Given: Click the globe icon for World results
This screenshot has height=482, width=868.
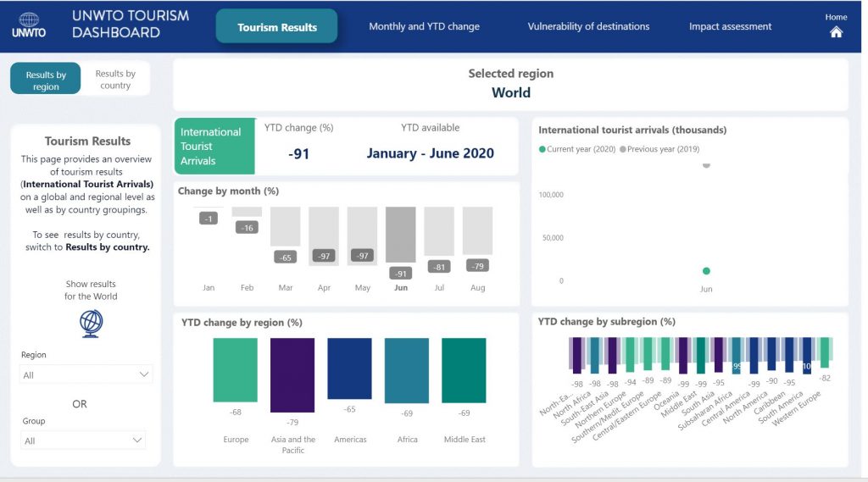Looking at the screenshot, I should tap(91, 323).
